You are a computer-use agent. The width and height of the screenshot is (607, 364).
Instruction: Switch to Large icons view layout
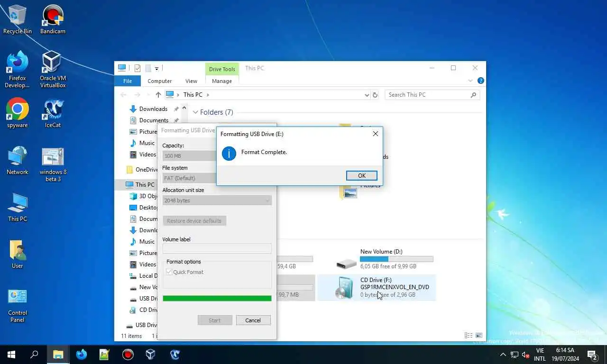(x=479, y=336)
